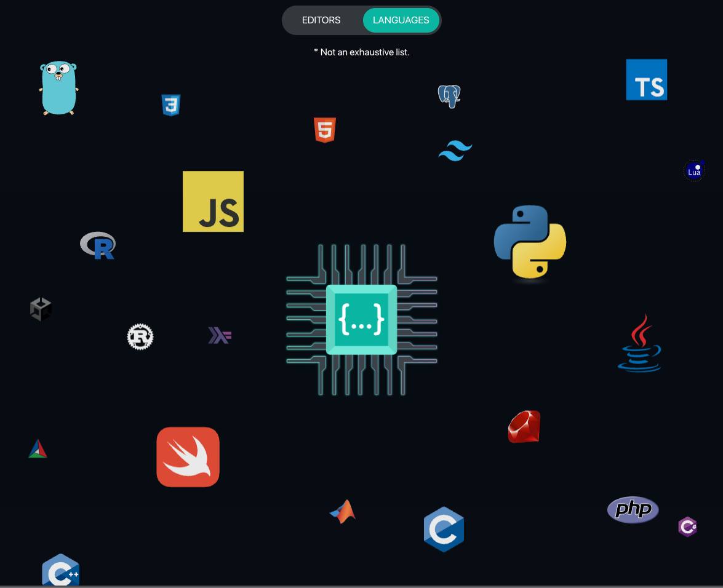Screen dimensions: 723x588
Task: Click the C++ hexagon logo
Action: [x=61, y=570]
